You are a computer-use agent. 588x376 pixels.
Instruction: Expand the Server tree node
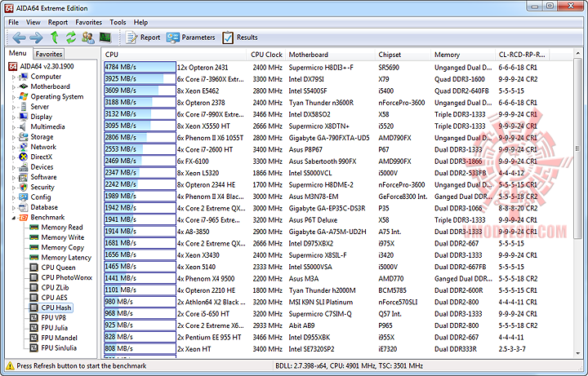click(14, 107)
